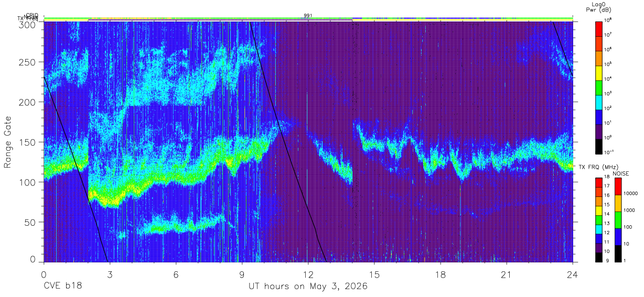Click the green segment of power colorbar
Viewport: 644px width, 297px height.
coord(598,87)
